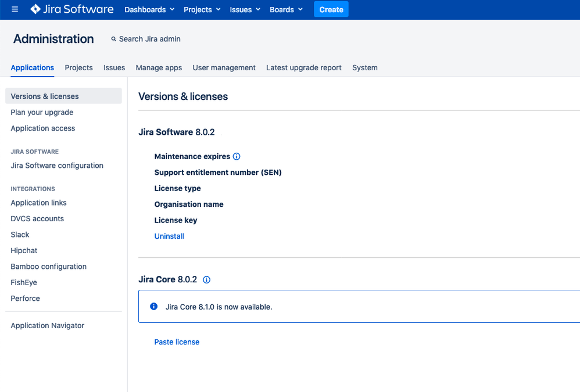
Task: Switch to the Projects admin tab
Action: 78,67
